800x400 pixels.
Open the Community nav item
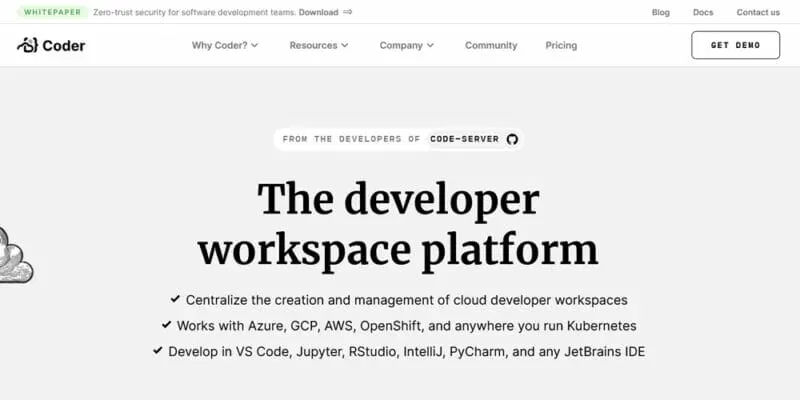point(491,45)
